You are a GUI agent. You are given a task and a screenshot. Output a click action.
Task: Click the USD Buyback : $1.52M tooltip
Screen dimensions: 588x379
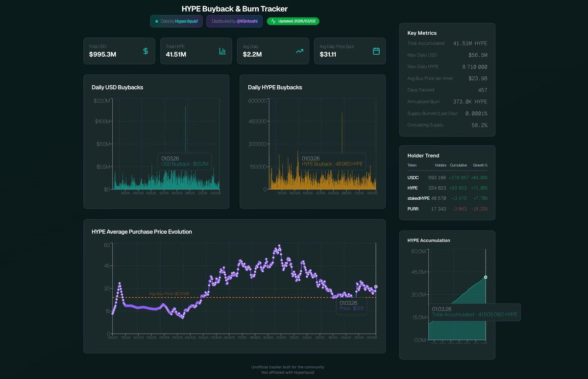tap(185, 161)
